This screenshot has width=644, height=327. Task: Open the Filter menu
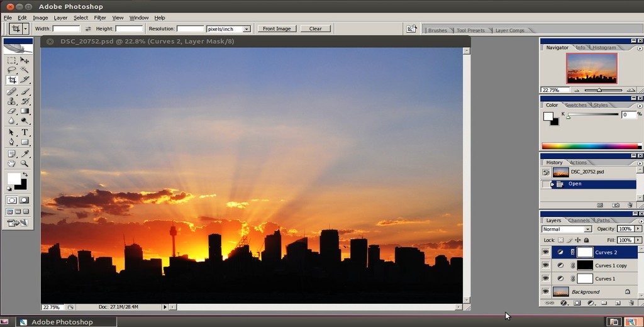point(100,18)
